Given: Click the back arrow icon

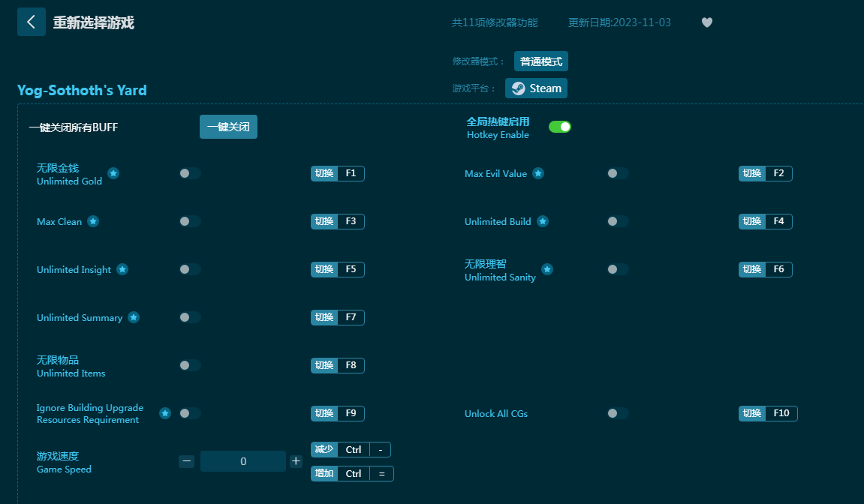Looking at the screenshot, I should coord(31,22).
